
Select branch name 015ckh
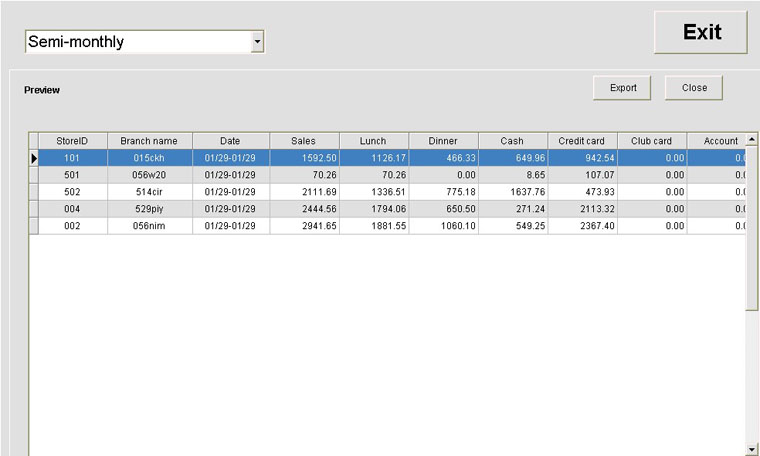point(150,158)
